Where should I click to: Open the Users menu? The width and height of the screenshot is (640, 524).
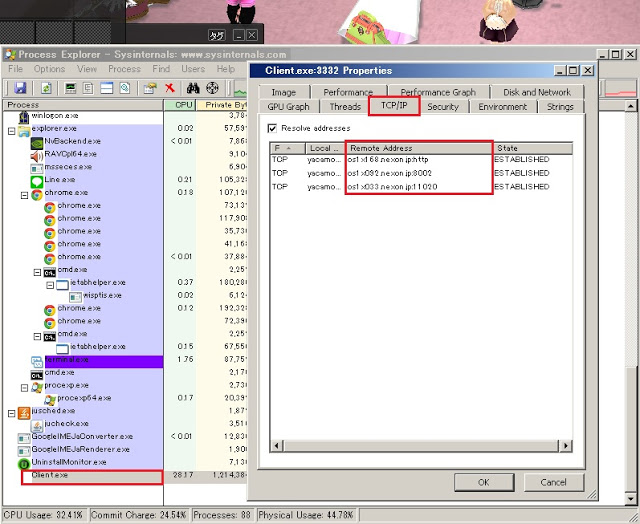point(193,69)
